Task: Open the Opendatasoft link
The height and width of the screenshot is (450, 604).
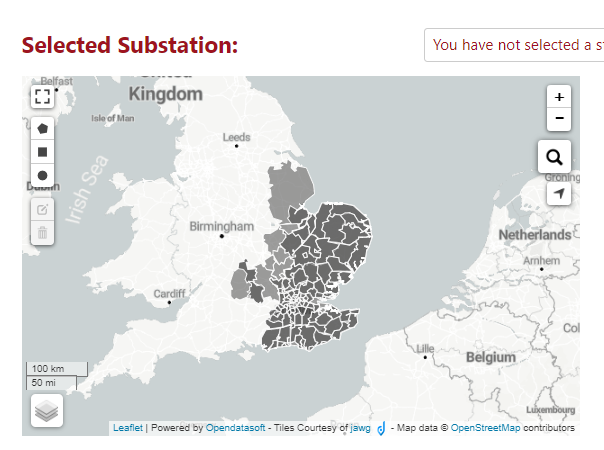Action: pos(235,428)
